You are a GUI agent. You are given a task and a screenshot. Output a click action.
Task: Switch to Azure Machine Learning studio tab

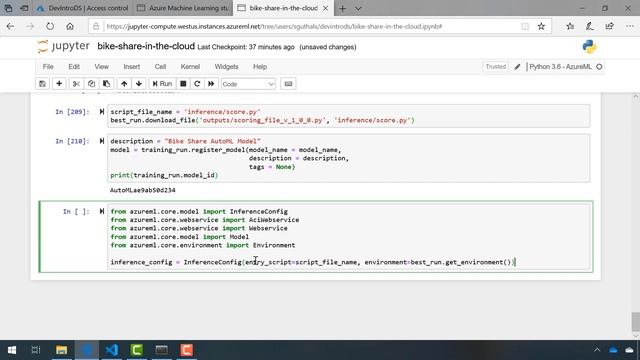click(183, 8)
